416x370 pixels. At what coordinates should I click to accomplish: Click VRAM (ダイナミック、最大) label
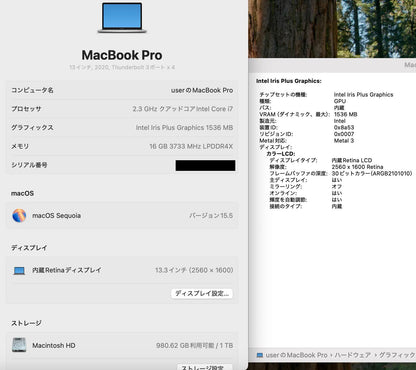[295, 114]
